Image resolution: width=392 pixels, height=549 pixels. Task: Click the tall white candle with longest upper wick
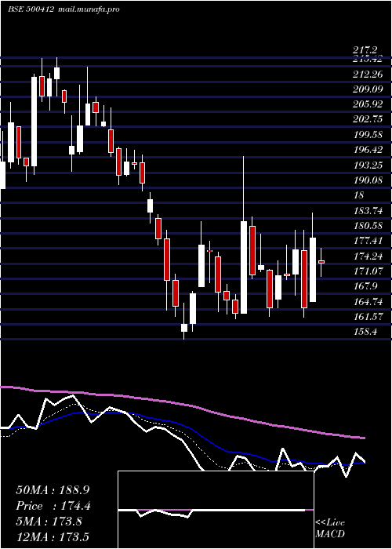(x=244, y=267)
